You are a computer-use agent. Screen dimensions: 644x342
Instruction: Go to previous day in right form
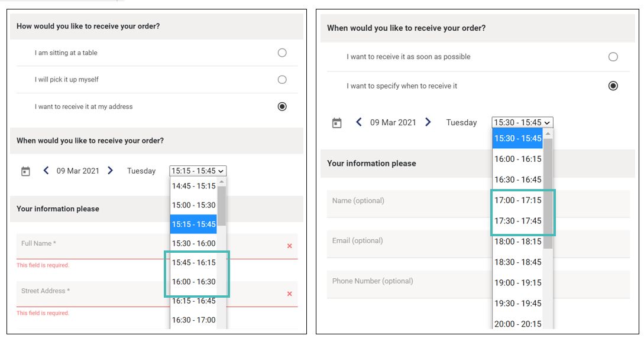coord(358,122)
